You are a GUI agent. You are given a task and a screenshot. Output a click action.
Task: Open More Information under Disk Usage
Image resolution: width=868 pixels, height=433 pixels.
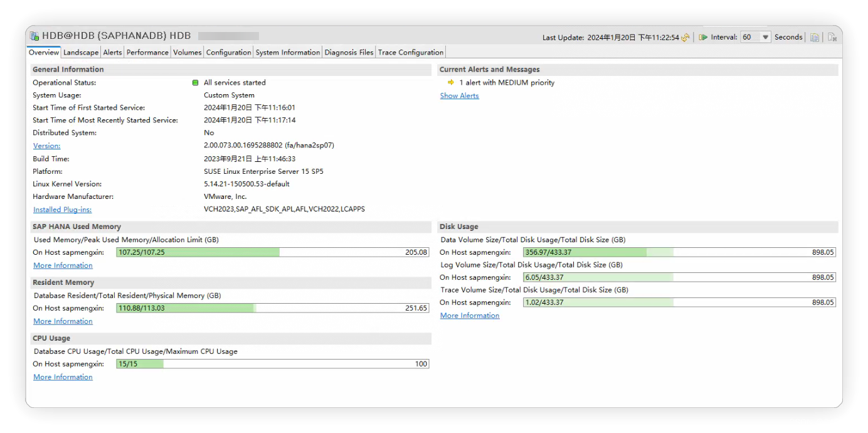(x=470, y=316)
